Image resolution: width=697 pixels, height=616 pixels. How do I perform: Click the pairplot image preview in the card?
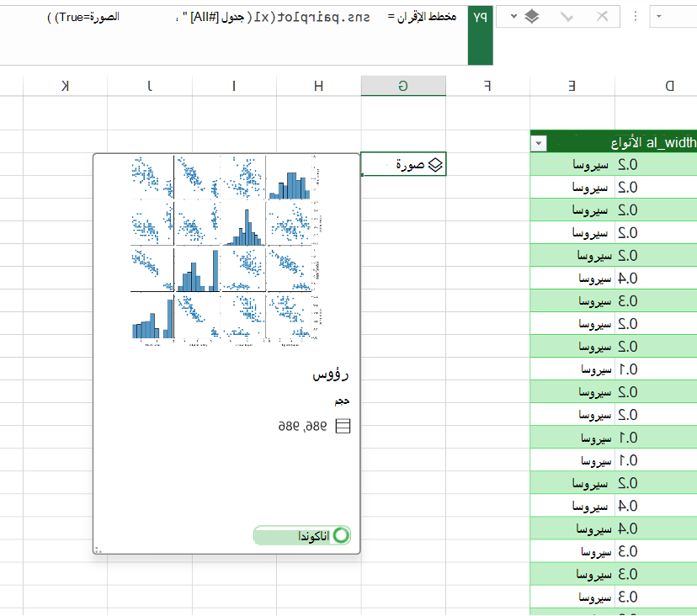point(226,251)
